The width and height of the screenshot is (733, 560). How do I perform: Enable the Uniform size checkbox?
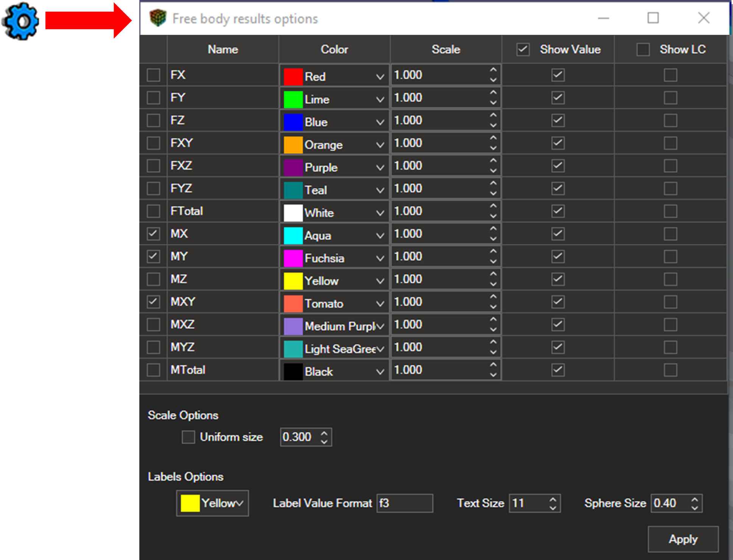[188, 437]
